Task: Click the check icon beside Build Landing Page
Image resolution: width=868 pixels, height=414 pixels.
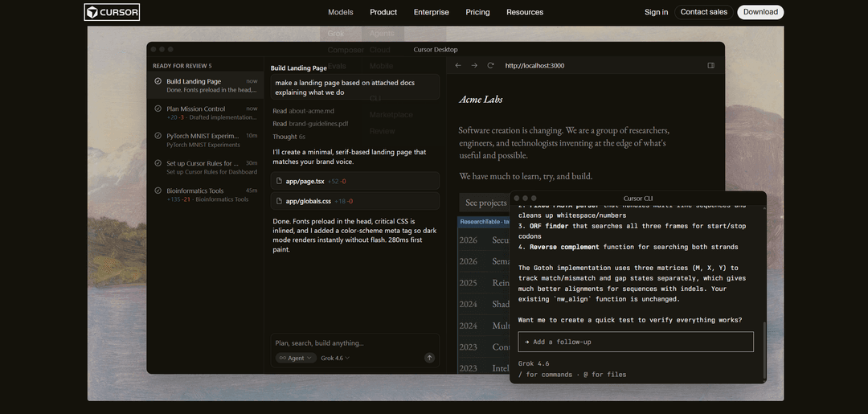Action: (158, 81)
